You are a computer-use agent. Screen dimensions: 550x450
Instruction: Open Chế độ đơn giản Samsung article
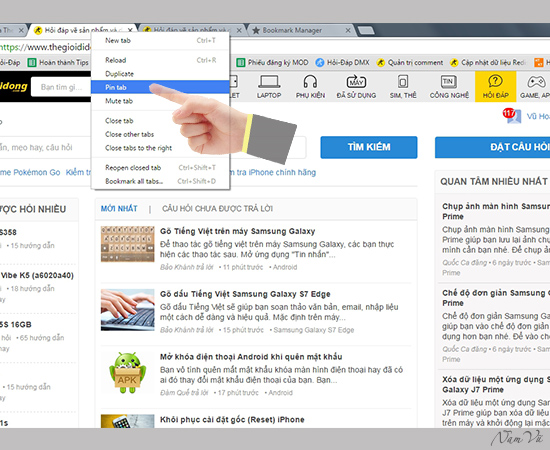tap(496, 298)
